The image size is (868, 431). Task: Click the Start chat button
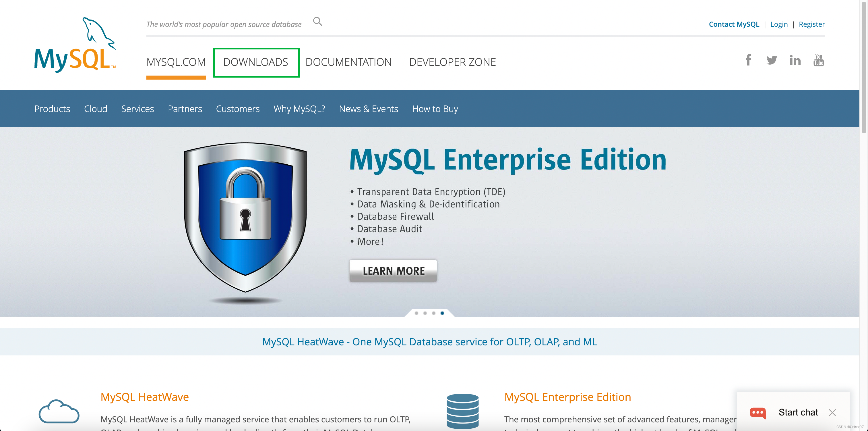(x=798, y=412)
